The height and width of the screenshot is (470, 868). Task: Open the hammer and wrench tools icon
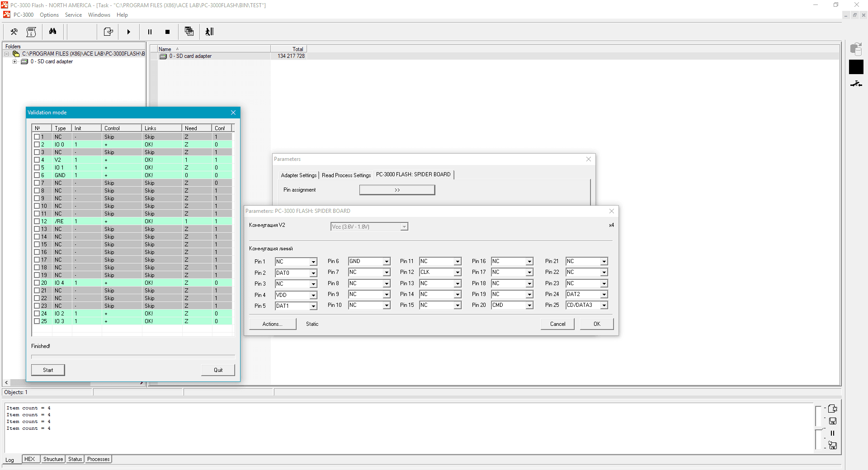[14, 32]
